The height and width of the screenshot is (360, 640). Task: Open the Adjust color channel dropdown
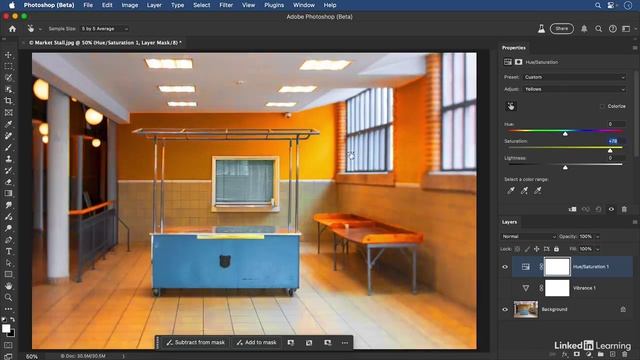point(574,89)
